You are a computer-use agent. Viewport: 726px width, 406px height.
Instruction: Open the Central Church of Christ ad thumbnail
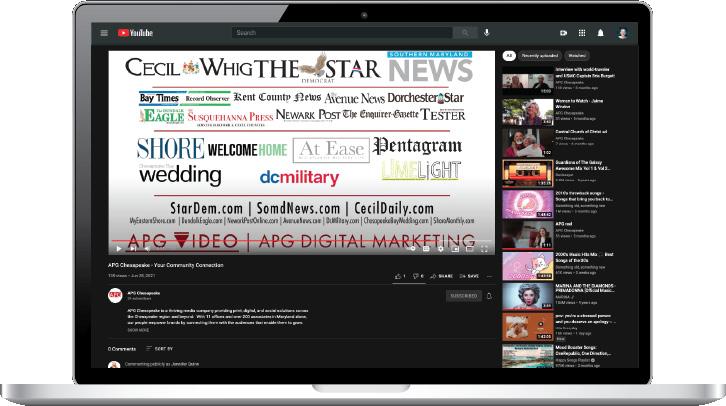point(528,143)
